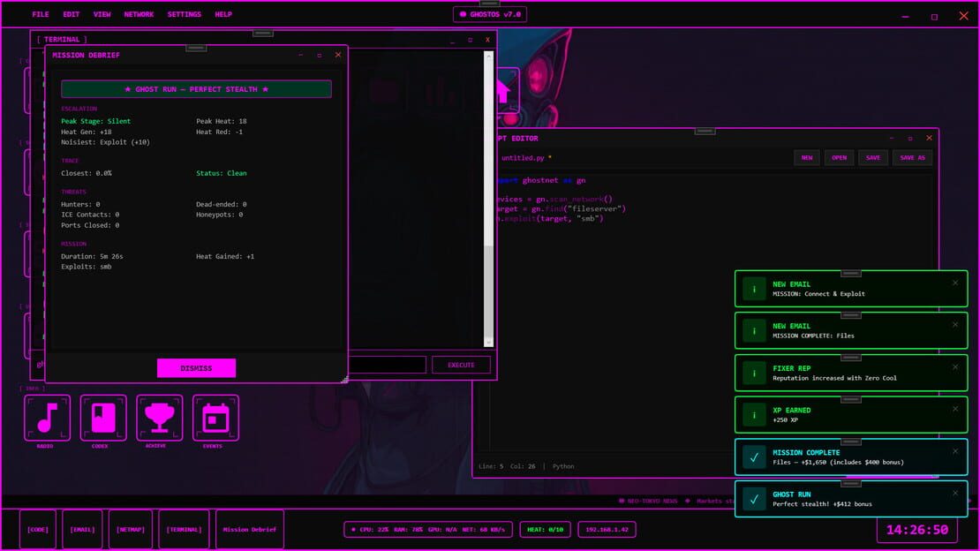The height and width of the screenshot is (551, 980).
Task: Open the Radio music note icon
Action: (x=48, y=418)
